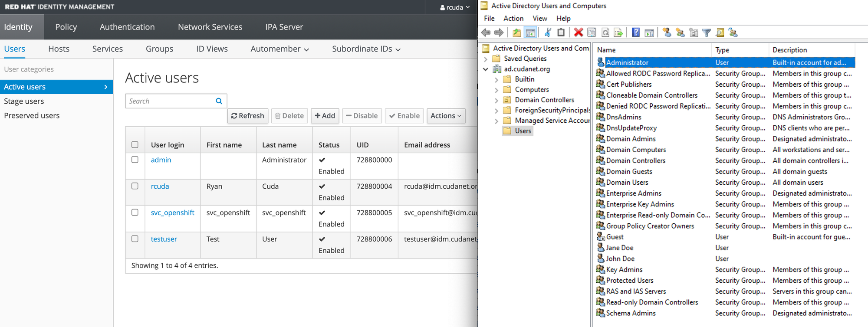
Task: Click the Export List icon
Action: point(618,33)
